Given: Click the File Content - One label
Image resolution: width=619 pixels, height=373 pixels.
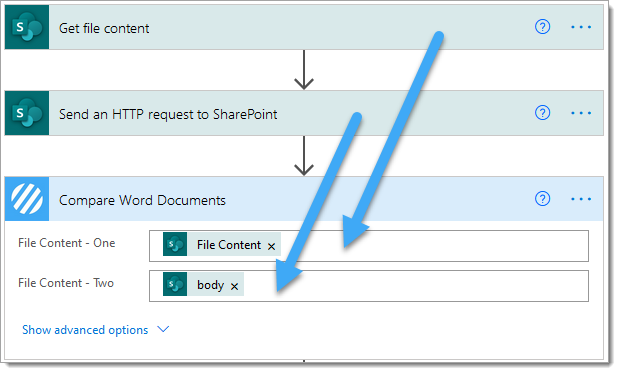Looking at the screenshot, I should coord(67,243).
